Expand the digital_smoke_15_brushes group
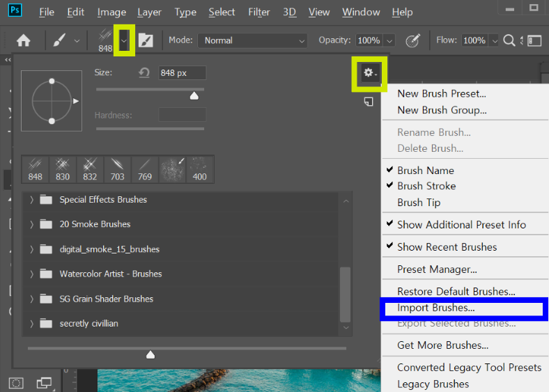Screen dimensions: 549x392 31,249
